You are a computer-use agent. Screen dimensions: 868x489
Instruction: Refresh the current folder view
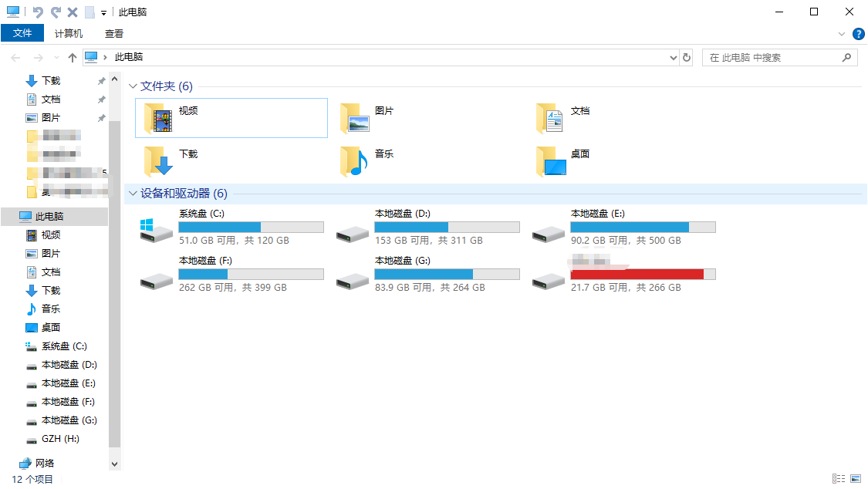tap(687, 58)
